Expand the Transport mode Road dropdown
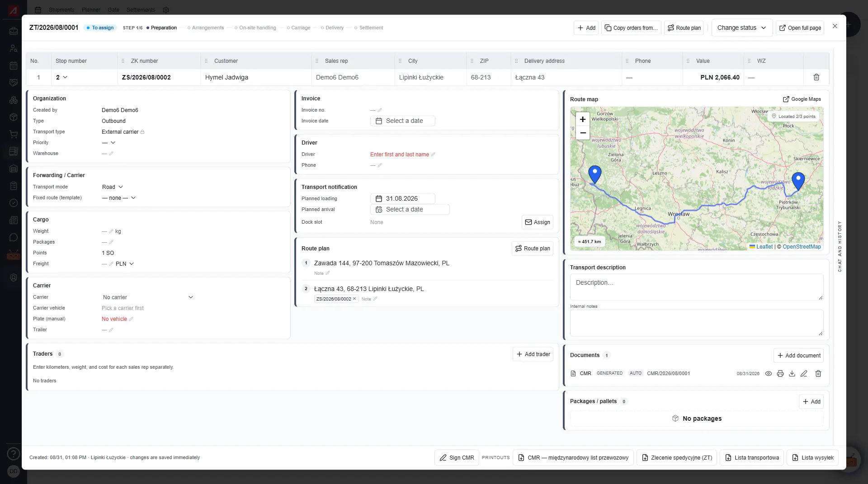 113,187
